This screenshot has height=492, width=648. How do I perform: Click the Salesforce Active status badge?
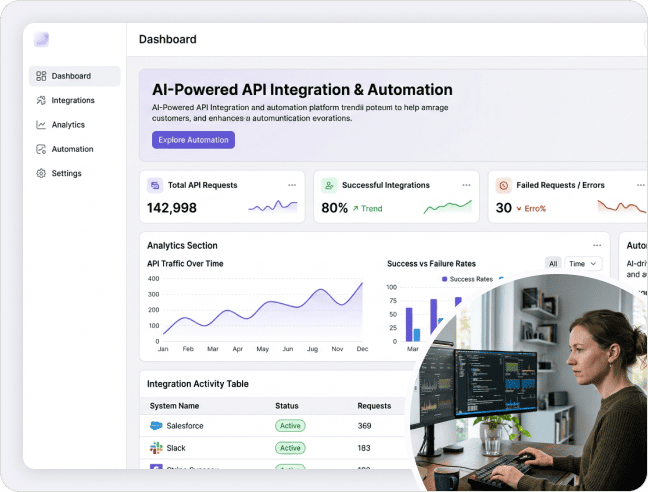[x=290, y=426]
